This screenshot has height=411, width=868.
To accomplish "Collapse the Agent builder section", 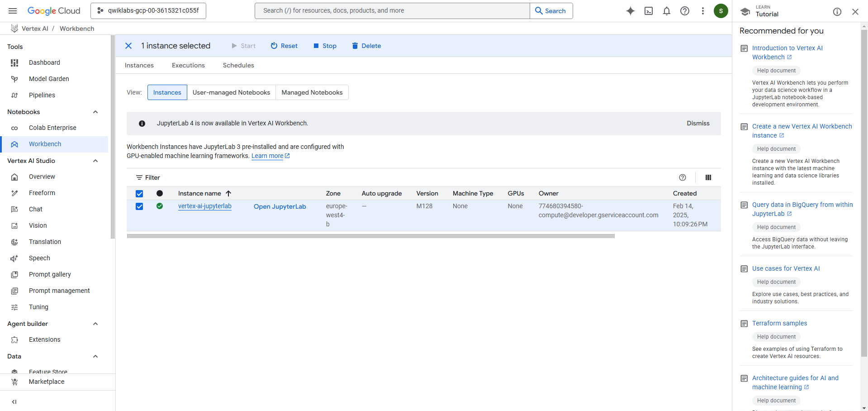I will click(95, 324).
